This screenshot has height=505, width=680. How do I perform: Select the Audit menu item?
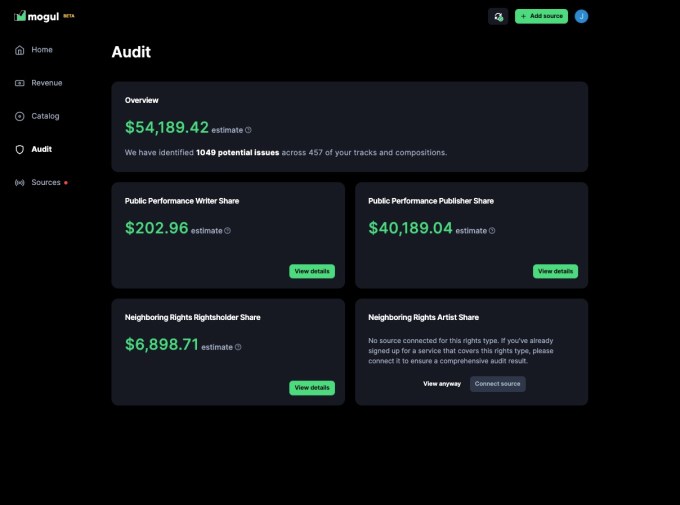click(x=41, y=149)
